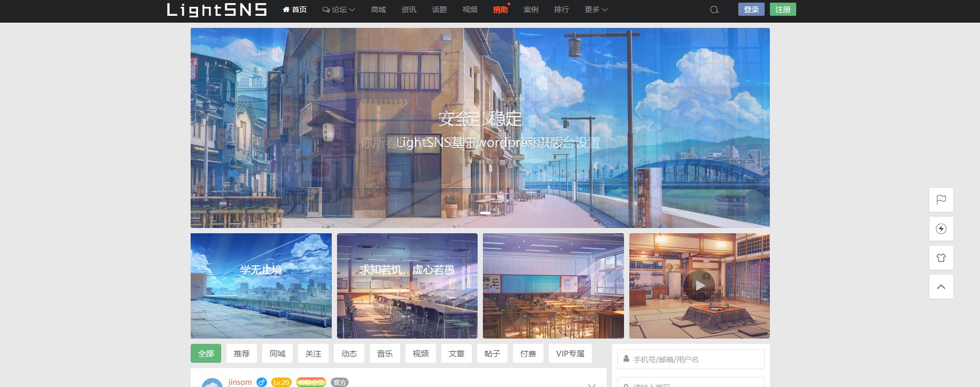This screenshot has width=980, height=387.
Task: Select the 帖子 feed tab
Action: tap(492, 353)
